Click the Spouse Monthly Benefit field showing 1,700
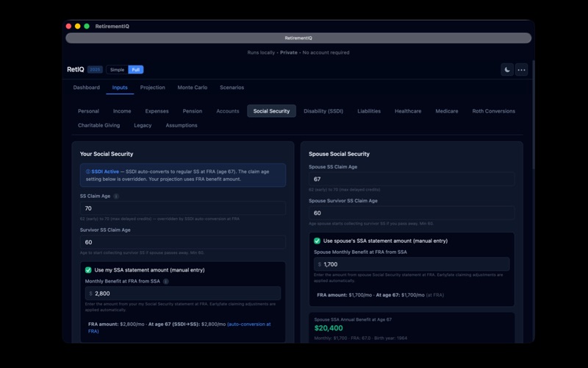 [x=412, y=264]
